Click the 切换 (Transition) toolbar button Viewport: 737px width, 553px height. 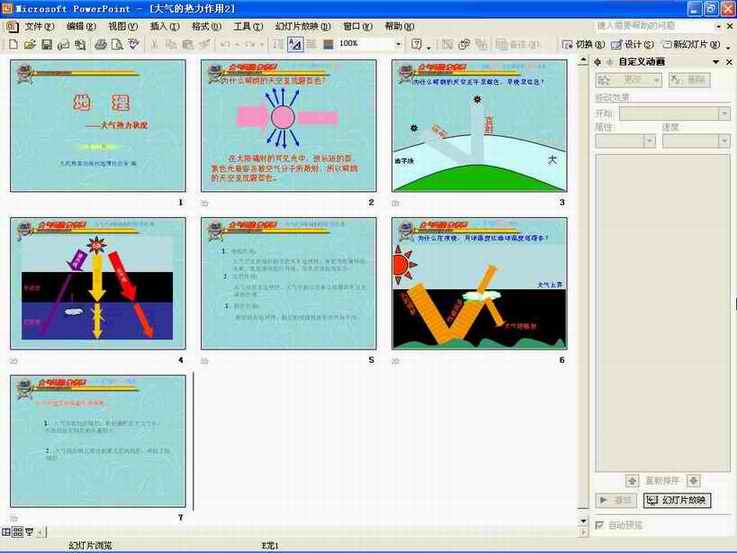[583, 45]
